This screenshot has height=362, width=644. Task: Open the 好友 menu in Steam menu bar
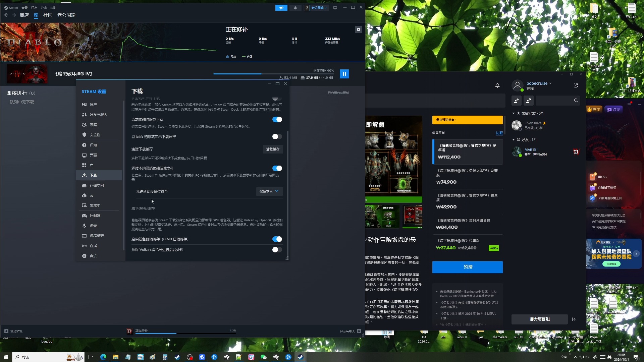click(34, 8)
